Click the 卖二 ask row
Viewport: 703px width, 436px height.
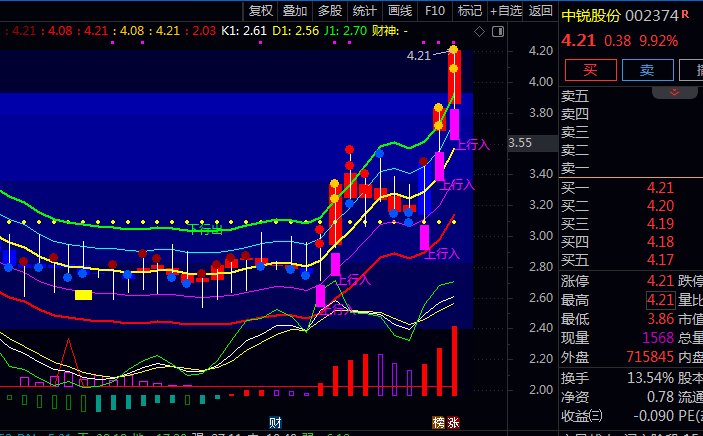coord(631,150)
